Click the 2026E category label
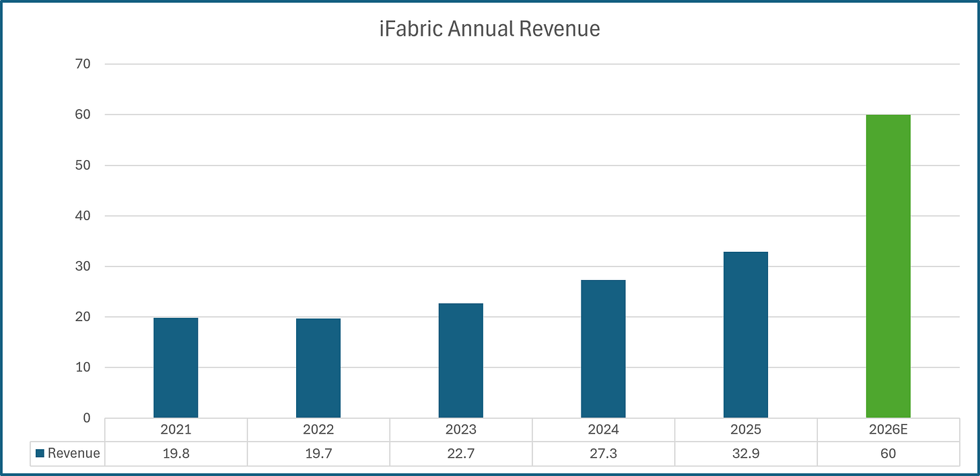980x476 pixels. (888, 430)
